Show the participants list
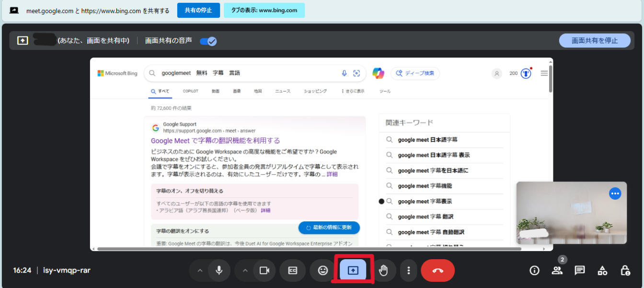Screen dimensions: 644x288 pos(557,270)
